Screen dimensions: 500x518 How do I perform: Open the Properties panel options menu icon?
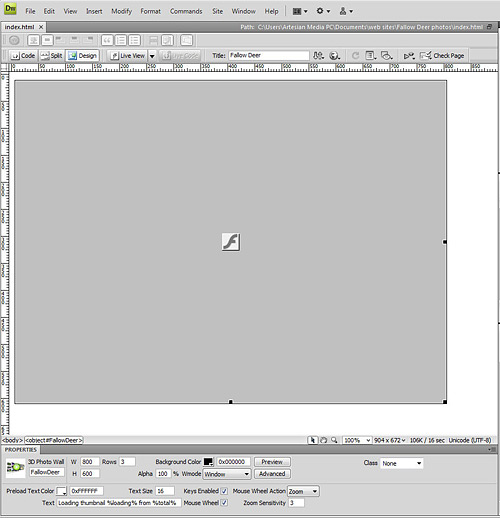click(492, 450)
